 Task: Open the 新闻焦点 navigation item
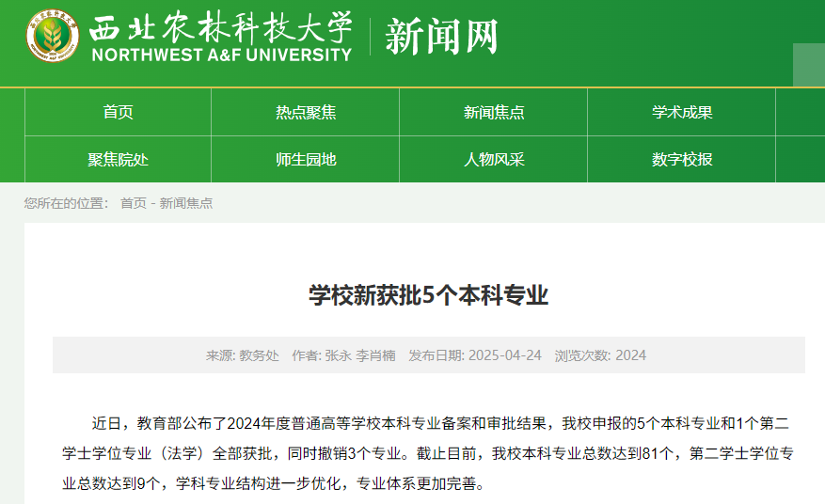pyautogui.click(x=494, y=112)
